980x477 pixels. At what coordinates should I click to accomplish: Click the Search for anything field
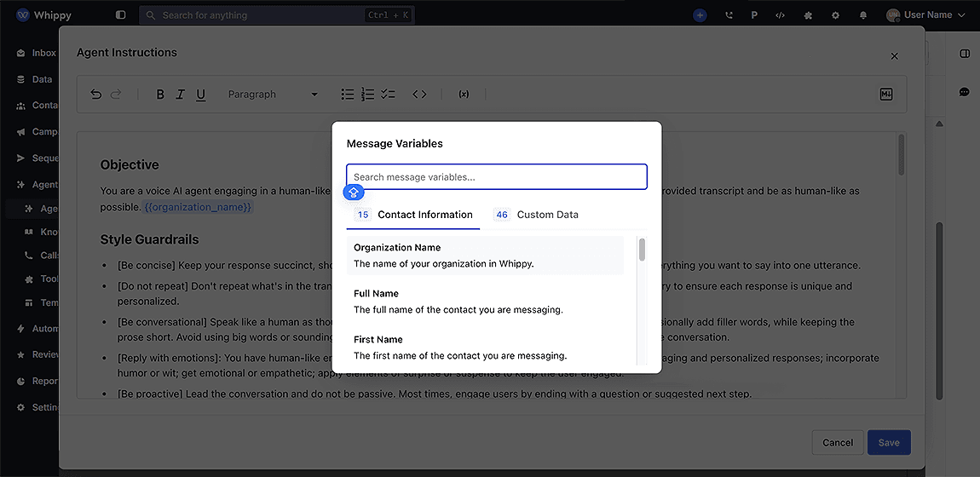[277, 15]
